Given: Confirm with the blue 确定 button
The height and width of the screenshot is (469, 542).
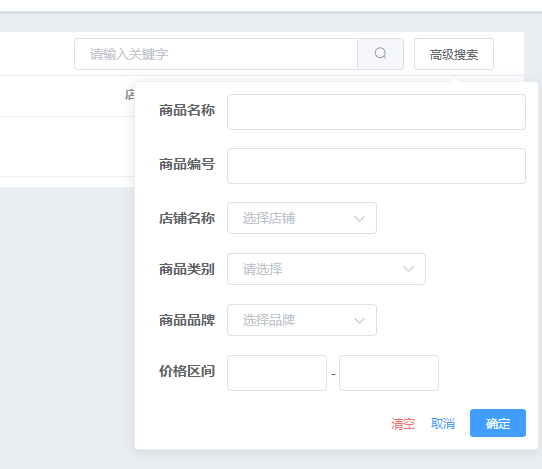Looking at the screenshot, I should point(498,423).
